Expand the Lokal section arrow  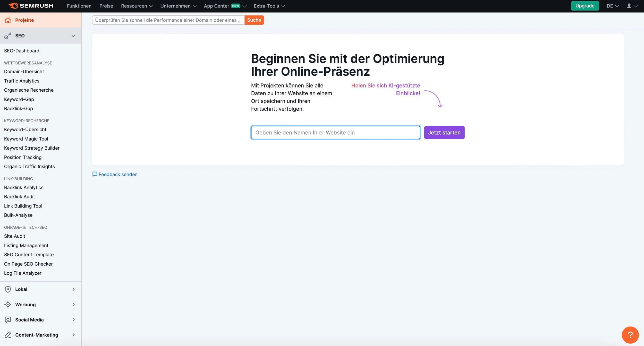point(73,289)
